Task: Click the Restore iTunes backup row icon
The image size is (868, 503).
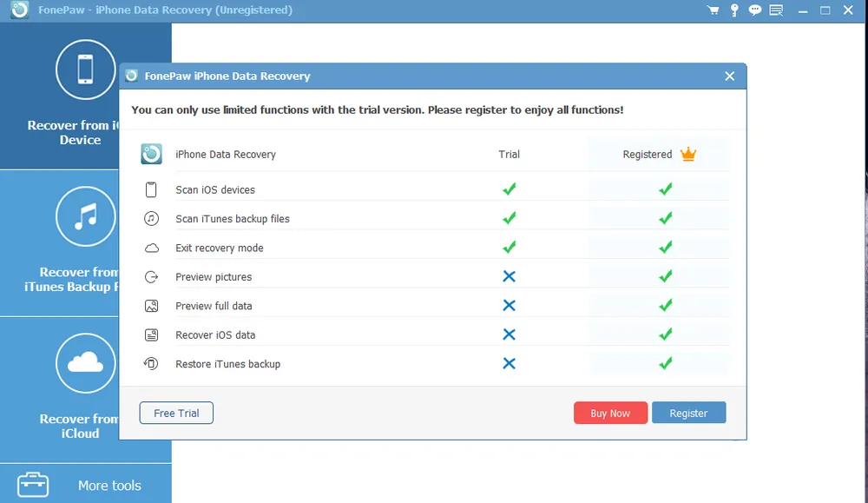Action: point(151,363)
